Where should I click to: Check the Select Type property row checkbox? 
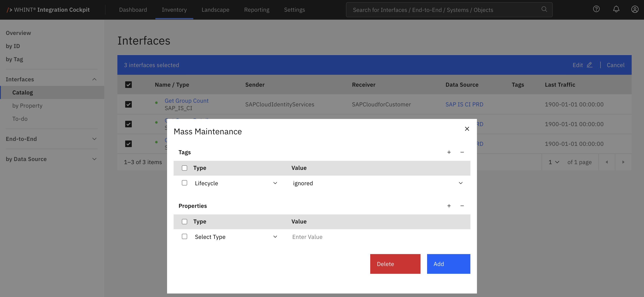(x=184, y=236)
